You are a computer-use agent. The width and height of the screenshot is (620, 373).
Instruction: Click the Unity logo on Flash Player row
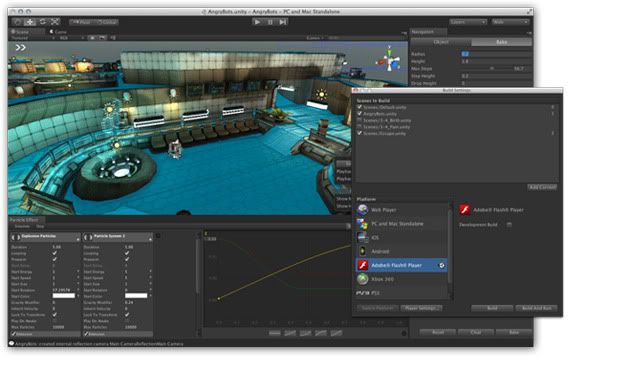pos(442,265)
